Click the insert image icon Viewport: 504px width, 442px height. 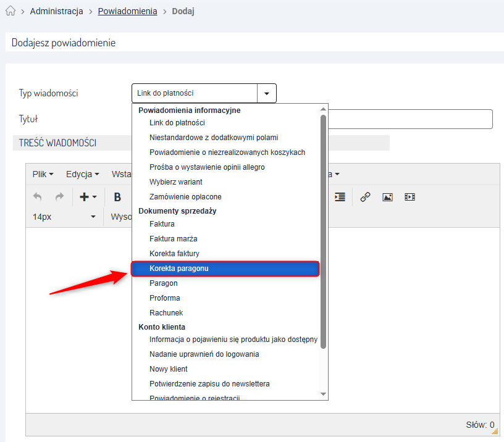coord(387,197)
